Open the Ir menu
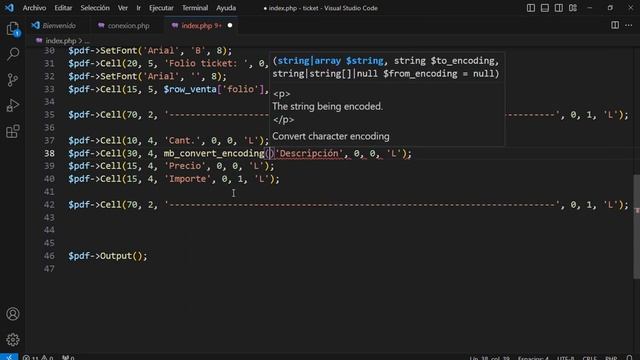Viewport: 640px width, 360px height. point(138,8)
